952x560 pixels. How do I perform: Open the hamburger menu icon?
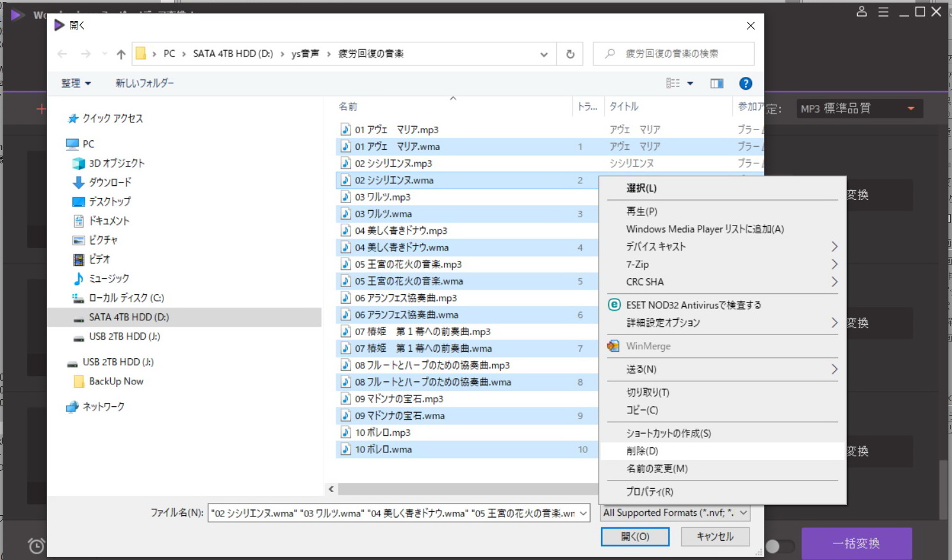click(x=883, y=12)
